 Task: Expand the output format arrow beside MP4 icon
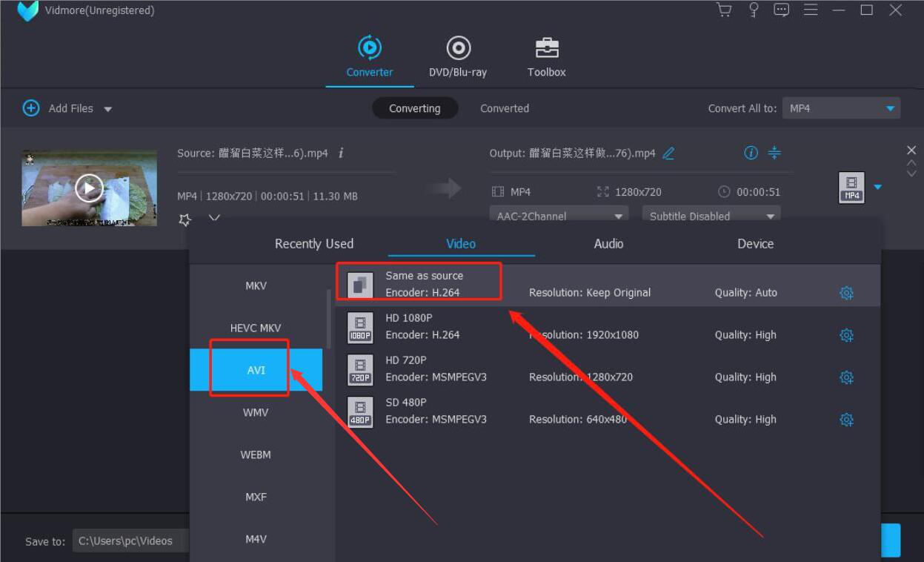tap(878, 187)
